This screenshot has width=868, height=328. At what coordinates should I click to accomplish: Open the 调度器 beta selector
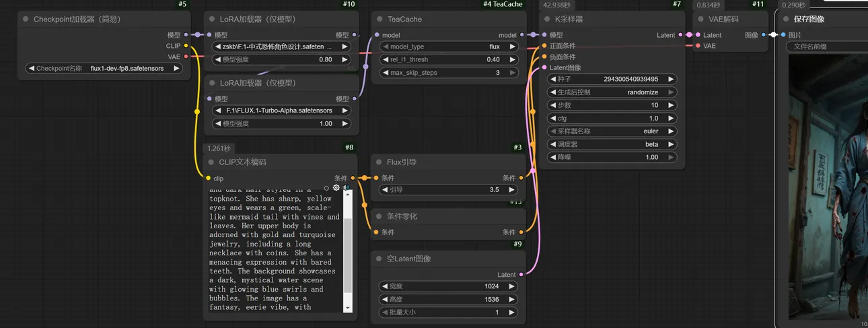pyautogui.click(x=612, y=144)
